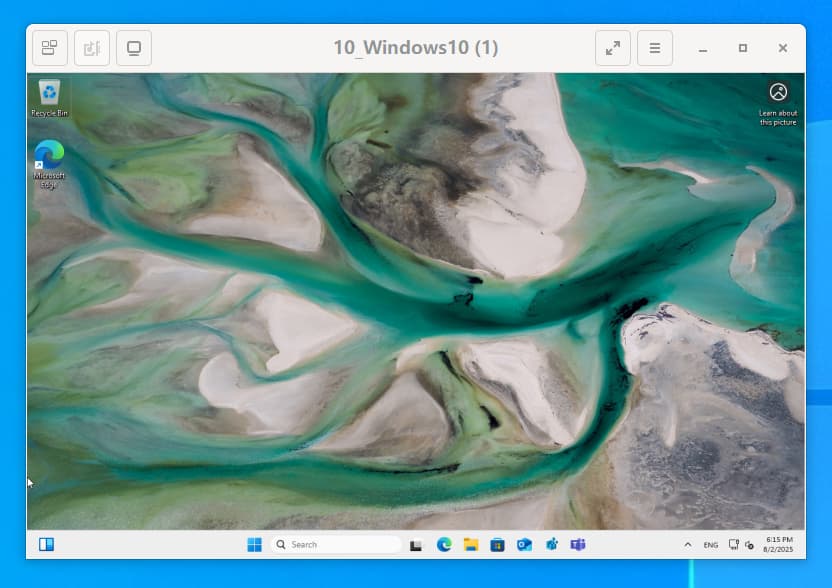Image resolution: width=832 pixels, height=588 pixels.
Task: Open the VM hamburger menu
Action: click(x=654, y=48)
